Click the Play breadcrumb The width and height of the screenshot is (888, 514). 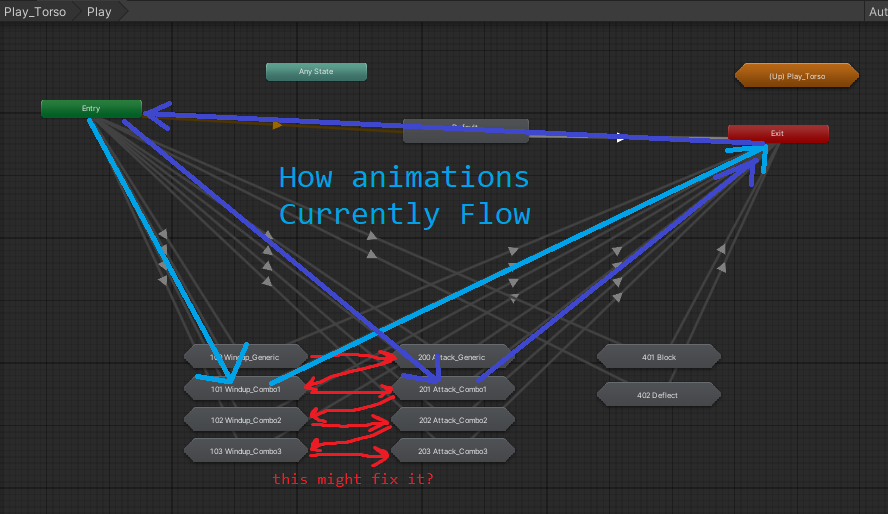click(x=99, y=11)
